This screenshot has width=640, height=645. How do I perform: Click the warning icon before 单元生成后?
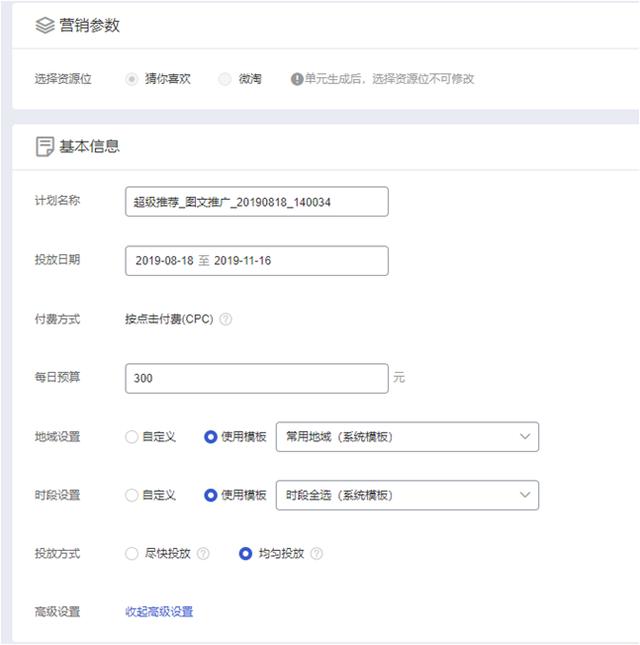[297, 79]
